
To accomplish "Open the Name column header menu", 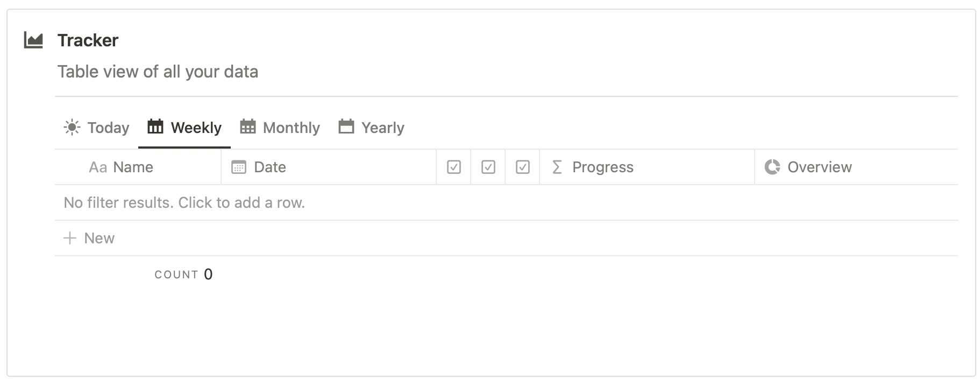I will pos(133,167).
